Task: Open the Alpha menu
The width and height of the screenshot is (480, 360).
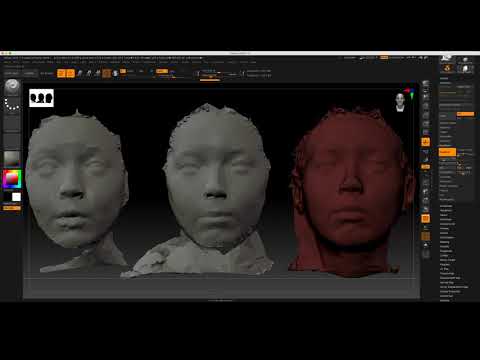Action: 7,62
